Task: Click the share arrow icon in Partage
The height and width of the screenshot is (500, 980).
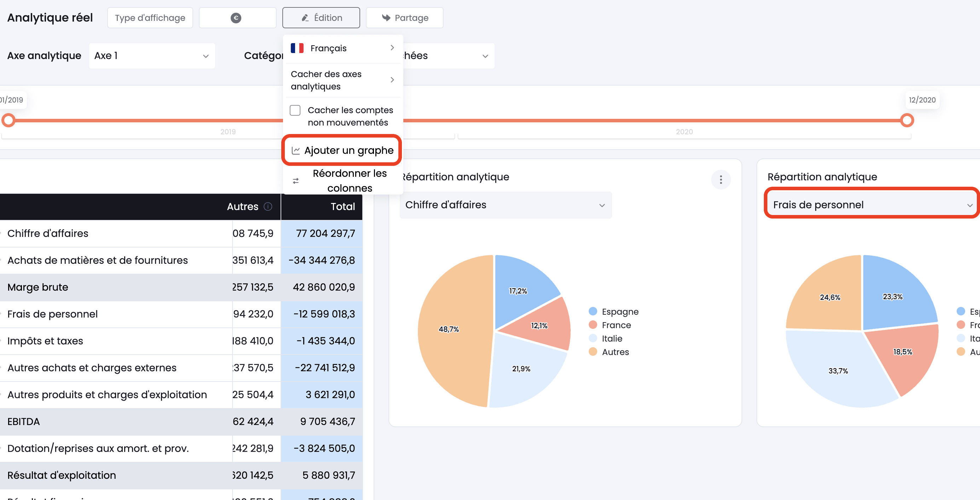Action: coord(386,17)
